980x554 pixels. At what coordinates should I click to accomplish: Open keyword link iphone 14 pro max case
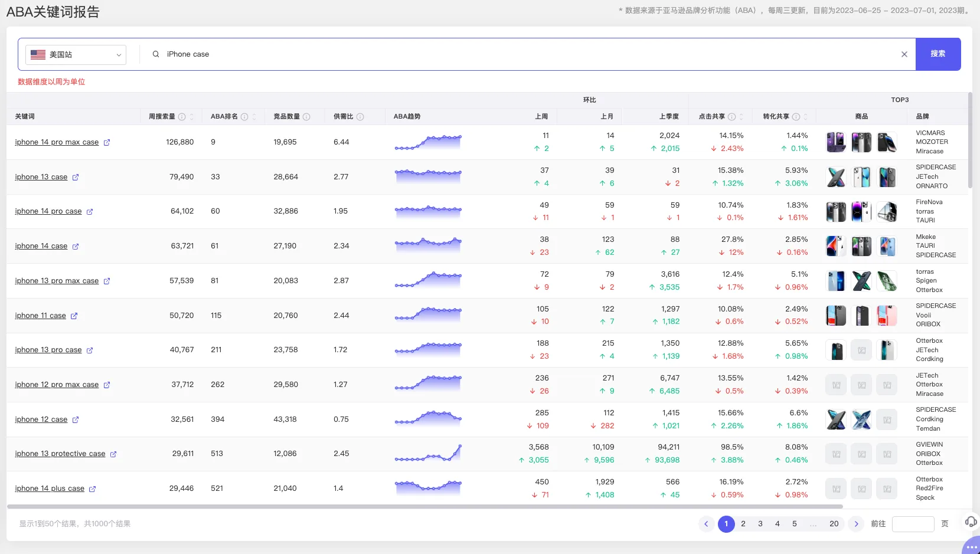pos(57,142)
